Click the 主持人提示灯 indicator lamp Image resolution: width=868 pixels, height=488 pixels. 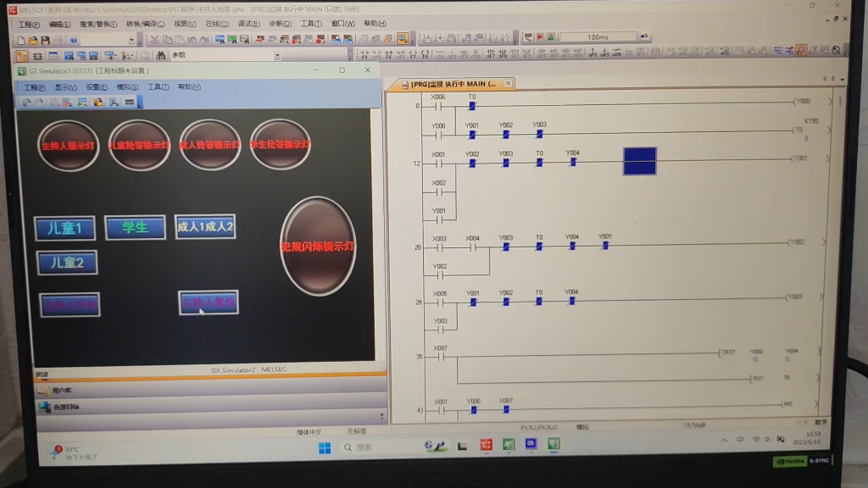tap(68, 146)
